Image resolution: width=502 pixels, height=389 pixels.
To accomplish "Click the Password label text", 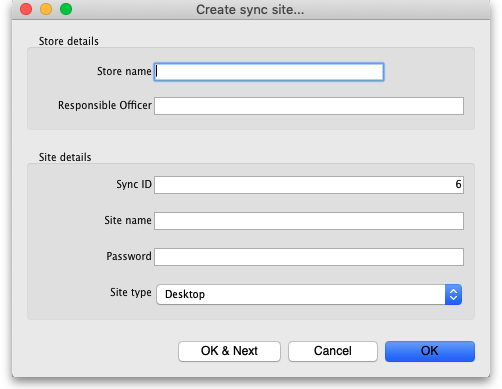I will [x=129, y=256].
